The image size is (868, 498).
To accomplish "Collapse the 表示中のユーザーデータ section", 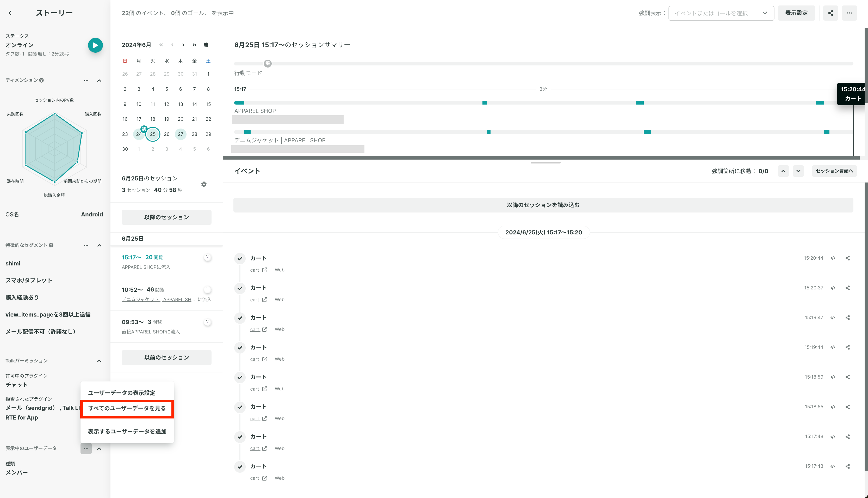I will coord(99,449).
